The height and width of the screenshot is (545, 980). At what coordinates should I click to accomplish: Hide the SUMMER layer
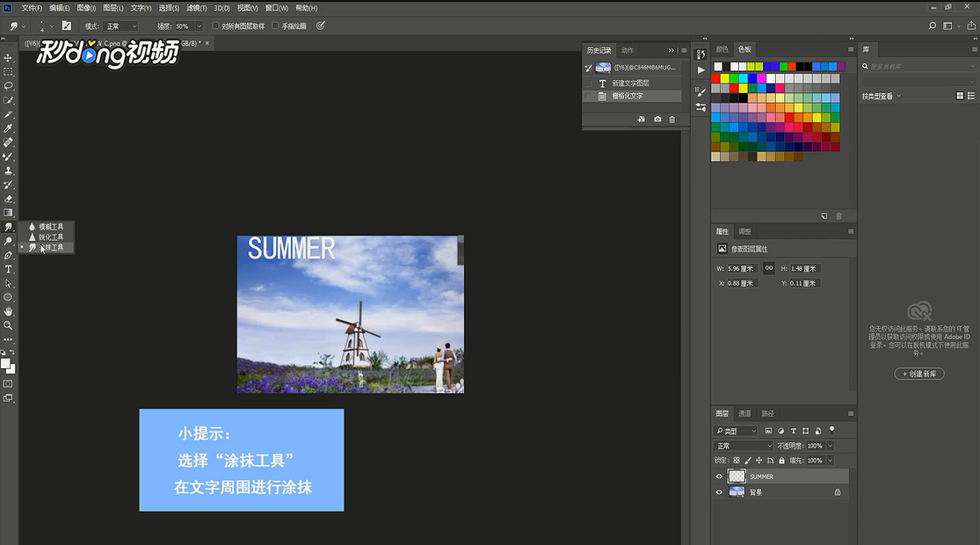click(x=719, y=476)
